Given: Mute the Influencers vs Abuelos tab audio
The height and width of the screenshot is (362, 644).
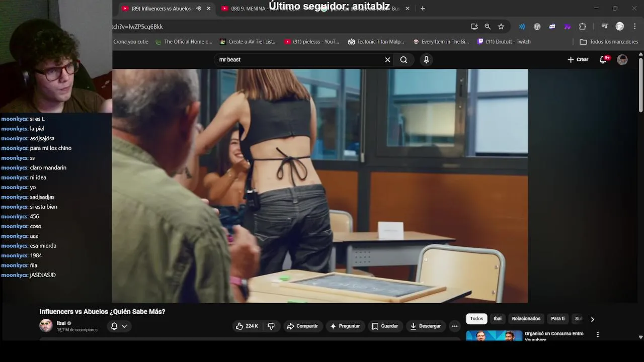Looking at the screenshot, I should pos(199,9).
